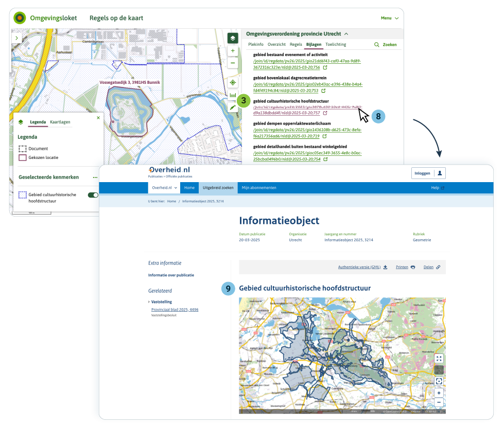Viewport: 504px width, 427px height.
Task: Open the Menu dropdown
Action: click(x=389, y=18)
